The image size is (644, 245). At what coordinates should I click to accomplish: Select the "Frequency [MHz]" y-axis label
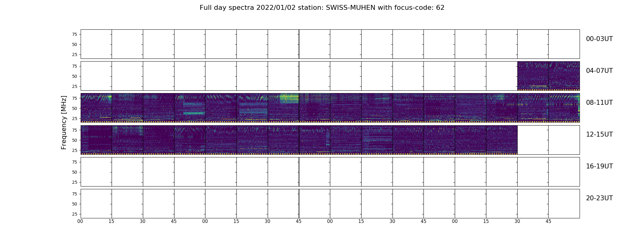point(64,123)
